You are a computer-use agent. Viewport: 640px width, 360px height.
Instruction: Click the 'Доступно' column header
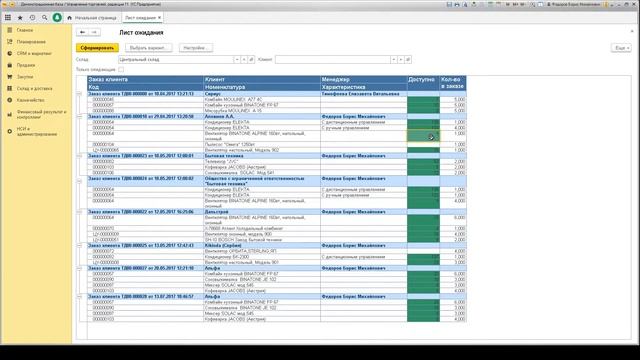pyautogui.click(x=423, y=83)
